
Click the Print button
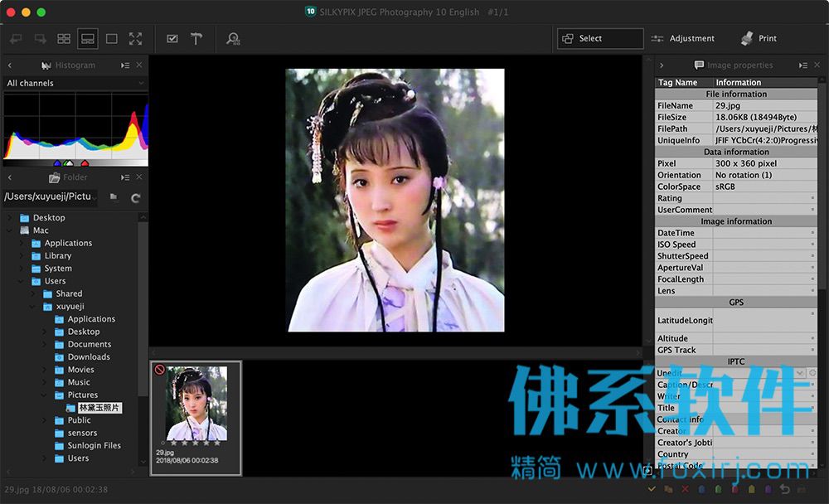tap(759, 39)
